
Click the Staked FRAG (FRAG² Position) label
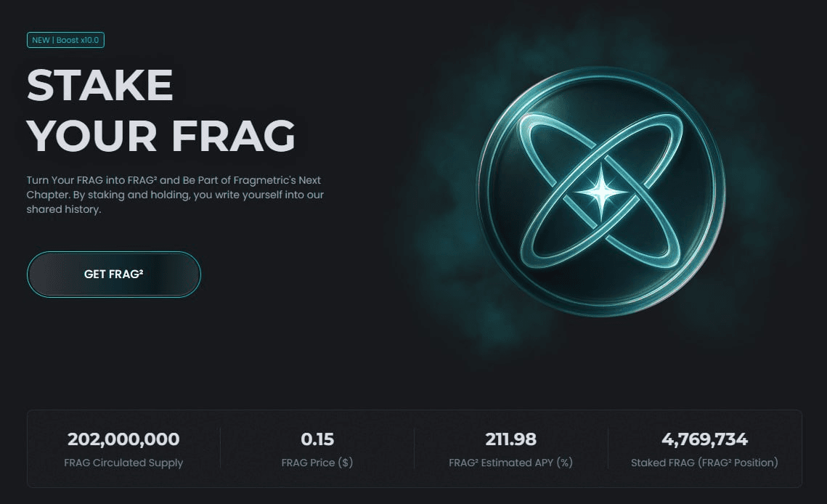point(704,463)
